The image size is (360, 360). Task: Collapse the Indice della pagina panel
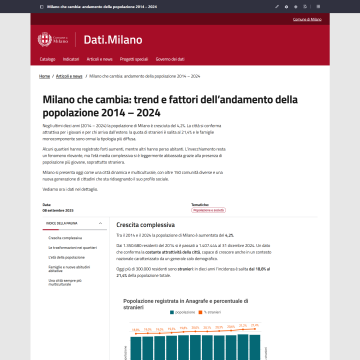point(100,223)
